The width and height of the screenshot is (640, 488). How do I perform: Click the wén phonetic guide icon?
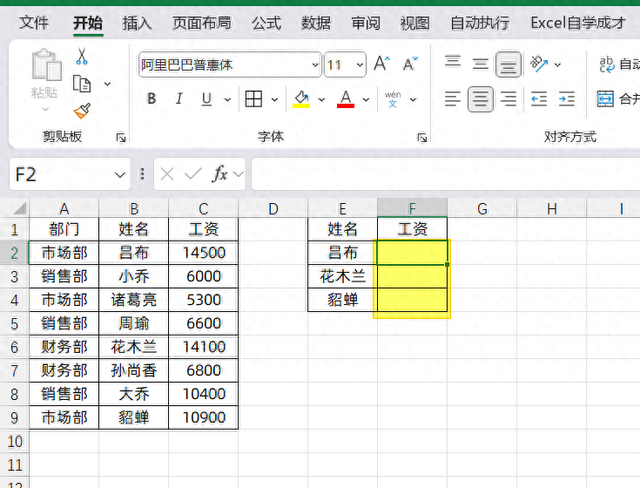coord(393,99)
